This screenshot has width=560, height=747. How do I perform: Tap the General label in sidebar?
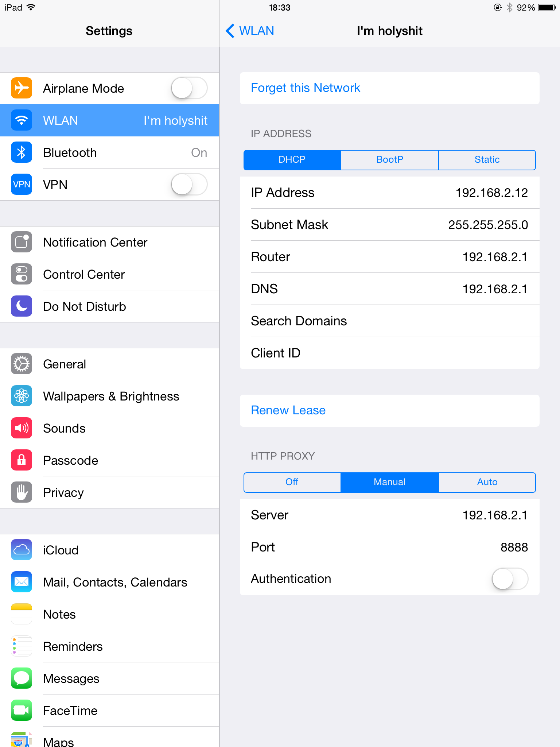point(65,364)
